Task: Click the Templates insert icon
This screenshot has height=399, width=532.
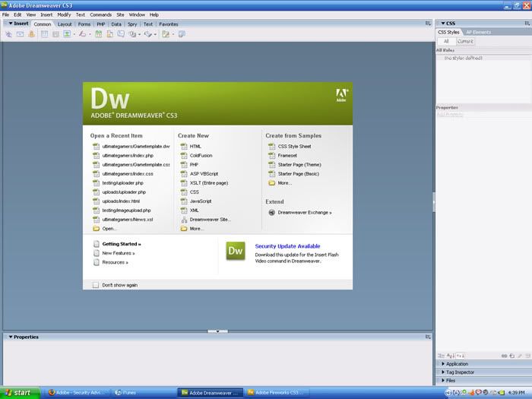Action: tap(166, 34)
